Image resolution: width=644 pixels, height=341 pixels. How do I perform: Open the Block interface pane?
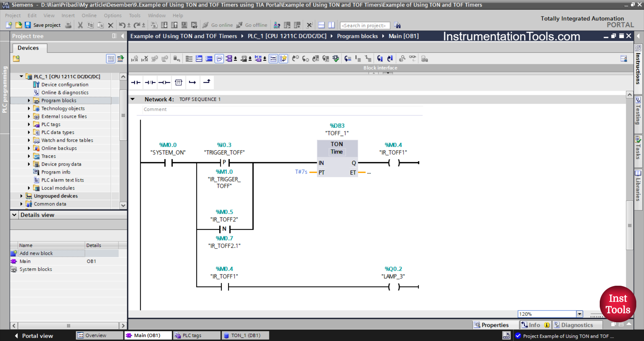(387, 73)
